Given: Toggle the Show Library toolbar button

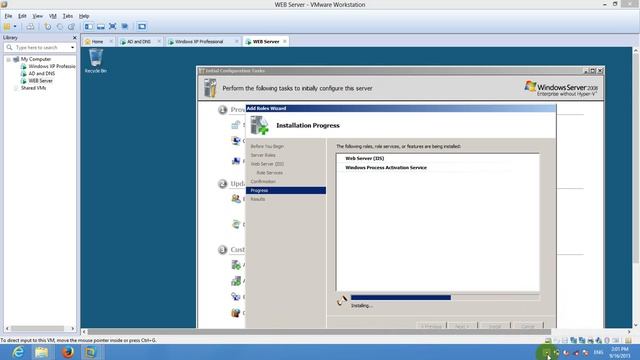Looking at the screenshot, I should [89, 27].
